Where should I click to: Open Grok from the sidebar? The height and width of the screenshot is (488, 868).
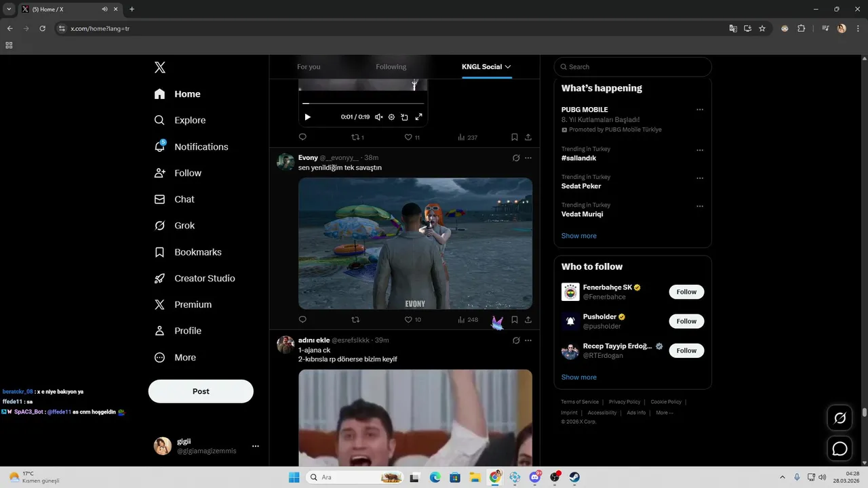click(175, 226)
